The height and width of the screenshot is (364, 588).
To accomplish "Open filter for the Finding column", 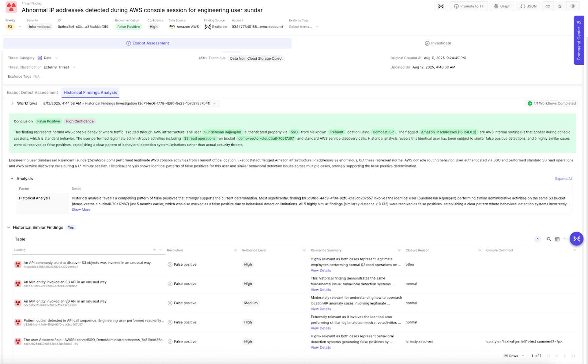I will [161, 250].
